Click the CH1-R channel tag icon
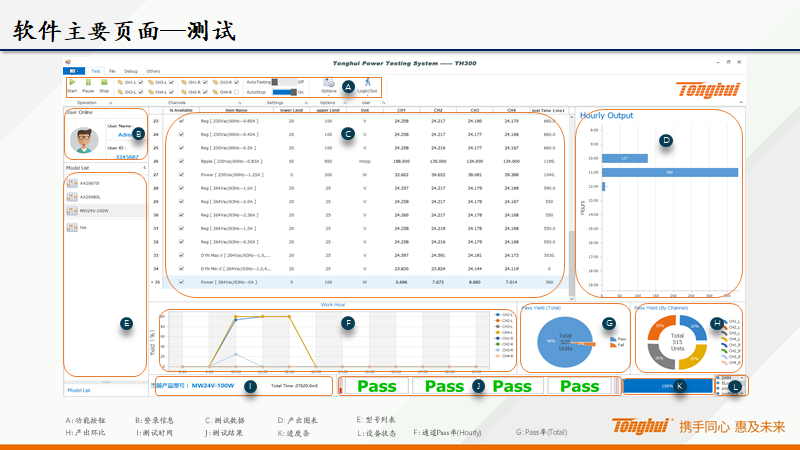This screenshot has height=450, width=800. (184, 82)
